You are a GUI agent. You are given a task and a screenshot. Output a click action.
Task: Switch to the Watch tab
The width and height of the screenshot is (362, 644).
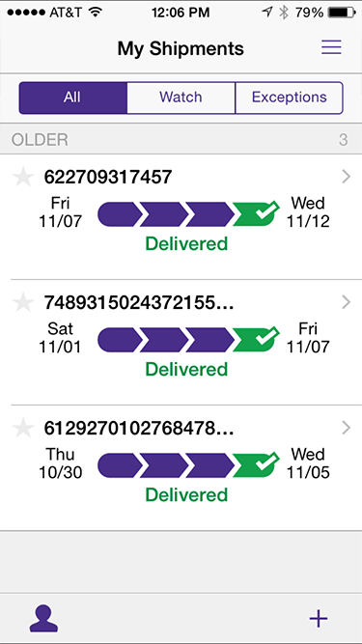pos(181,98)
